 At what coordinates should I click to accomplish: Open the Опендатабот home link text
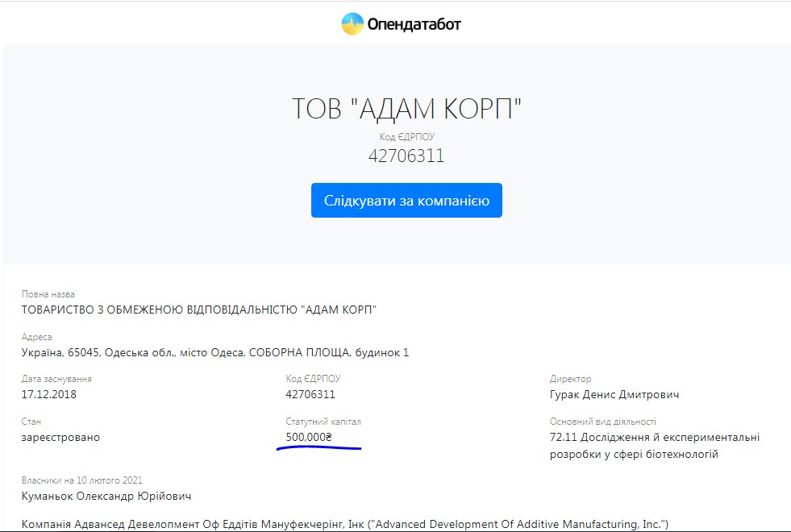point(414,25)
